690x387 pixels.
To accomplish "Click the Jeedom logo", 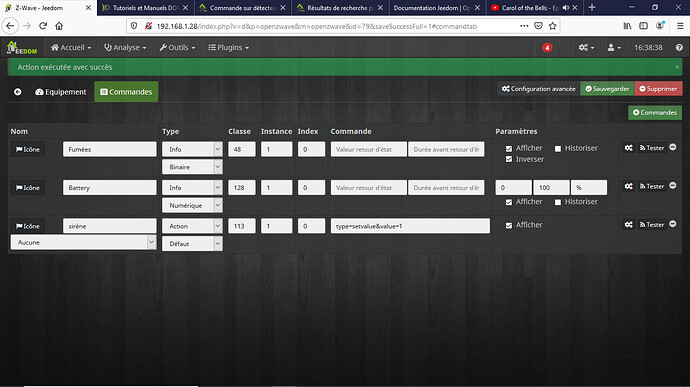I will click(22, 48).
